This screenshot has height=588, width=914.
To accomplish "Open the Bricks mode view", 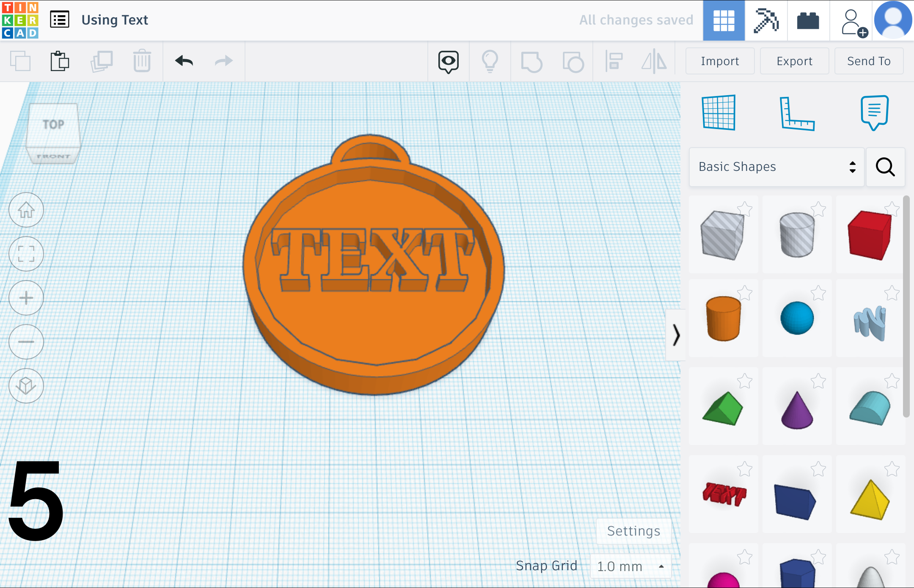I will pyautogui.click(x=808, y=20).
